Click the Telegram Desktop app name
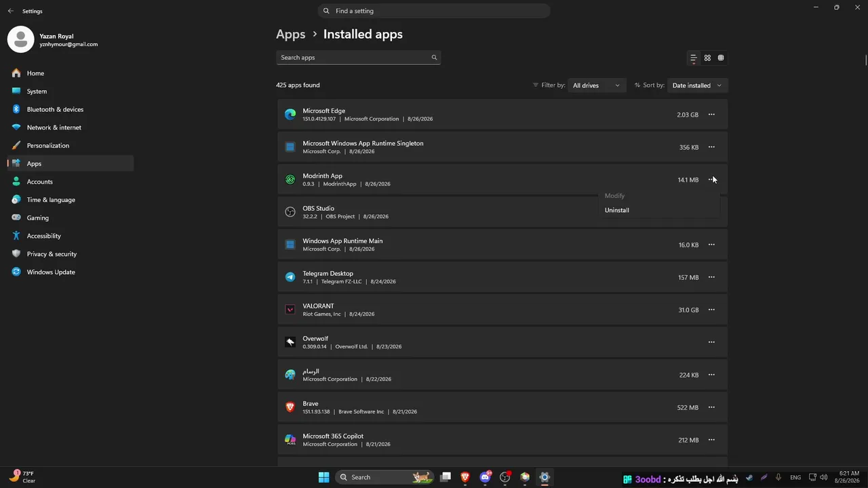 [x=328, y=274]
